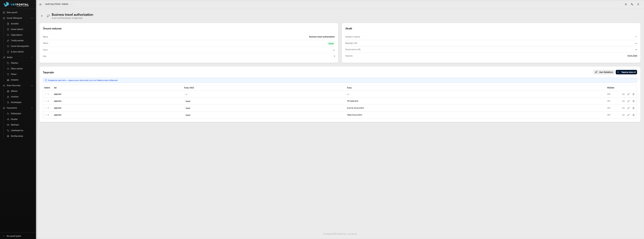Image resolution: width=644 pixels, height=239 pixels.
Task: Click the İcraçı növü column header
Action: click(x=189, y=88)
